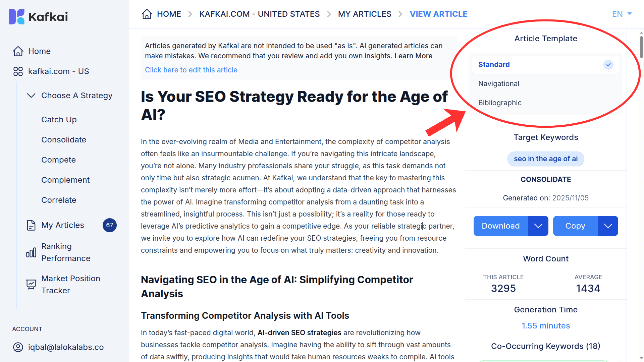
Task: Click the seo in the age of ai keyword chip
Action: (x=546, y=159)
